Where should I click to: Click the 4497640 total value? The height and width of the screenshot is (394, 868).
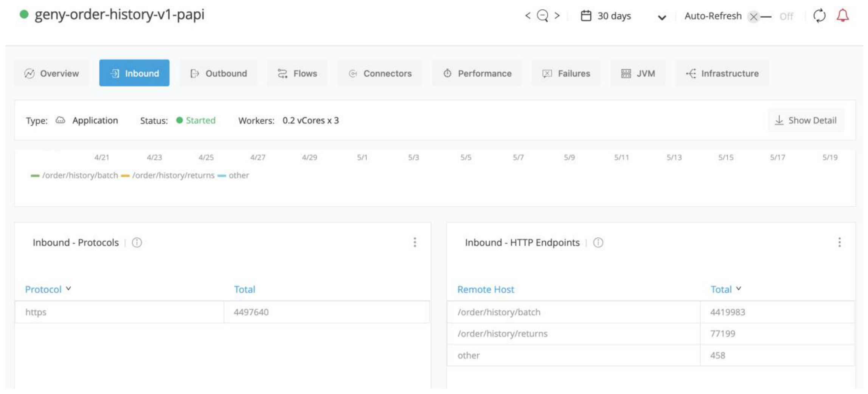point(251,312)
